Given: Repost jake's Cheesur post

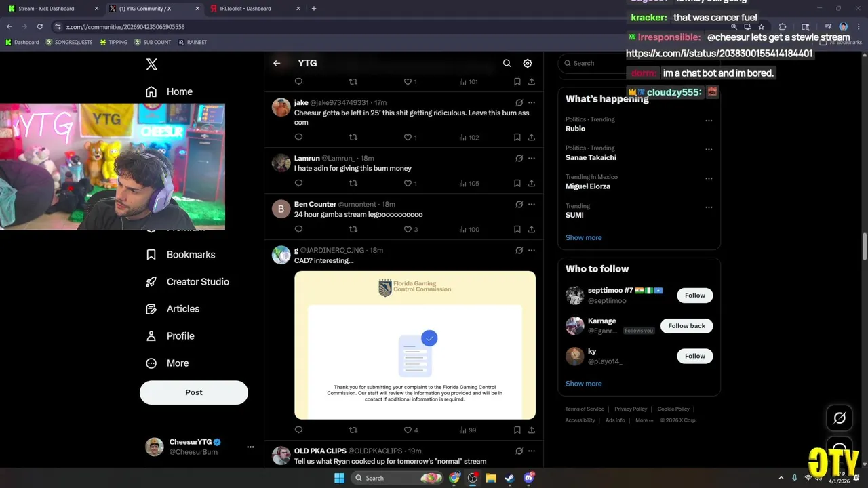Looking at the screenshot, I should click(353, 137).
